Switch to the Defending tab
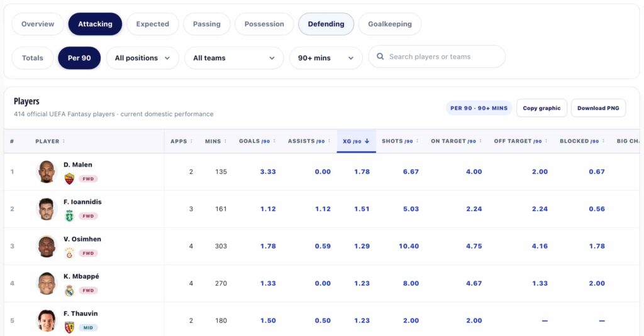 click(x=326, y=24)
